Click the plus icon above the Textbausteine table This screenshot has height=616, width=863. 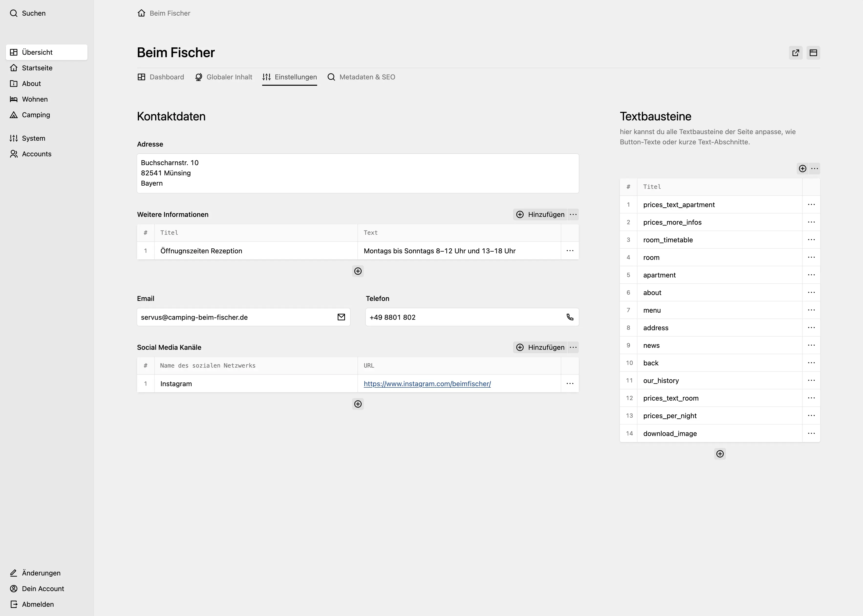(x=802, y=169)
